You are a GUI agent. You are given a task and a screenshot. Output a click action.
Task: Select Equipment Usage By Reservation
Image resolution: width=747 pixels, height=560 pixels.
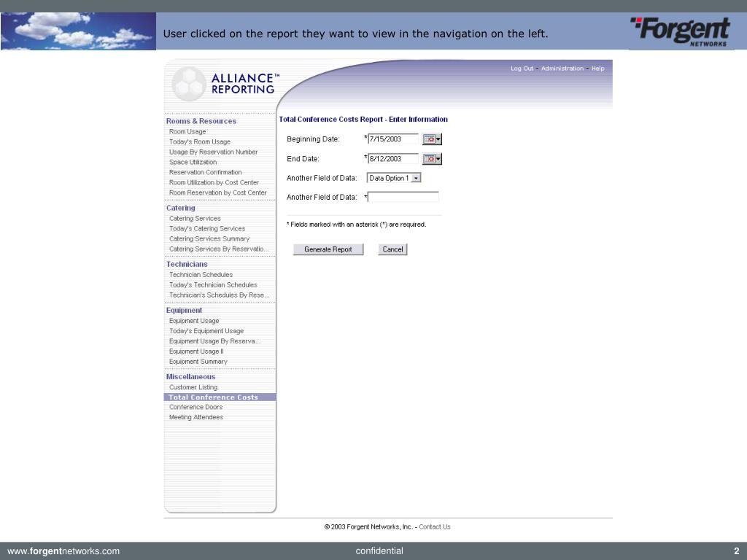[x=215, y=341]
